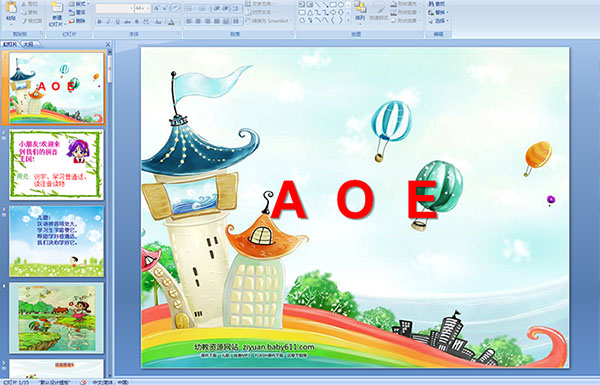The height and width of the screenshot is (385, 600).
Task: Toggle Text Shadow formatting
Action: (137, 22)
